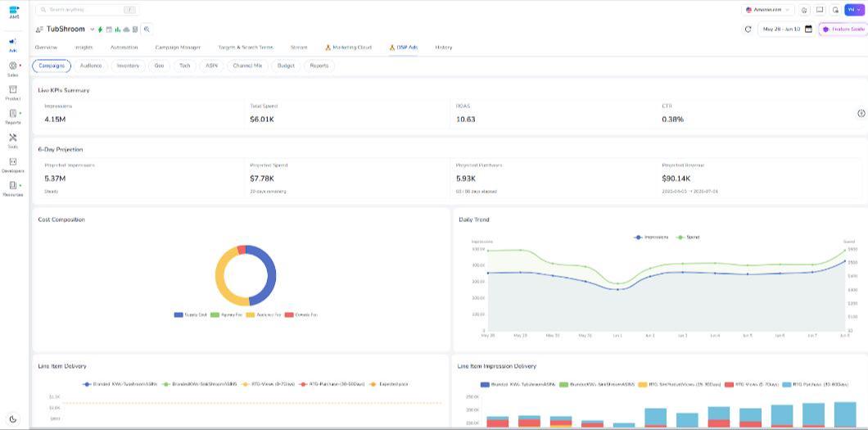
Task: Toggle Expected pace legend in Line Item Delivery
Action: [x=389, y=384]
